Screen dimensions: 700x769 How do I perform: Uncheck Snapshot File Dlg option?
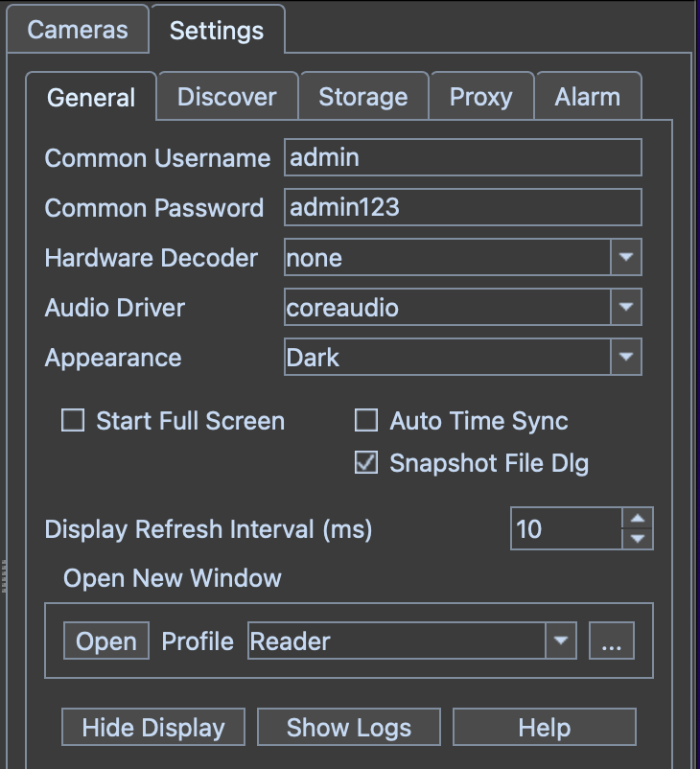(366, 464)
